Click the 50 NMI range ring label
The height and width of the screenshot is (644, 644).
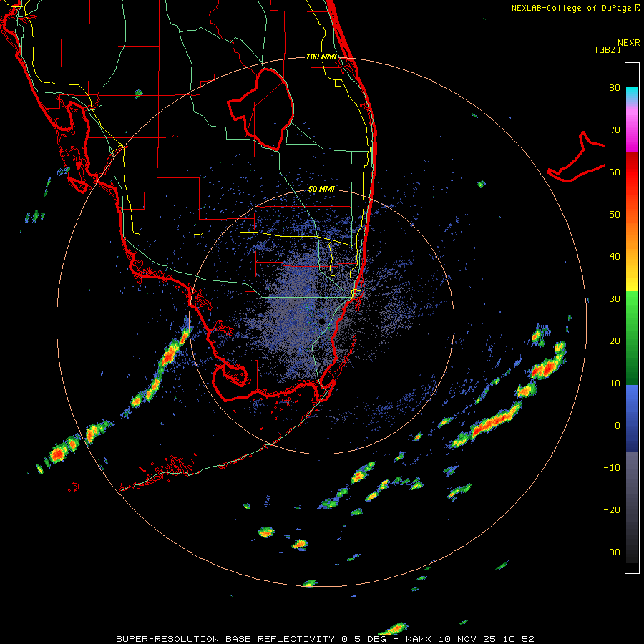(321, 189)
